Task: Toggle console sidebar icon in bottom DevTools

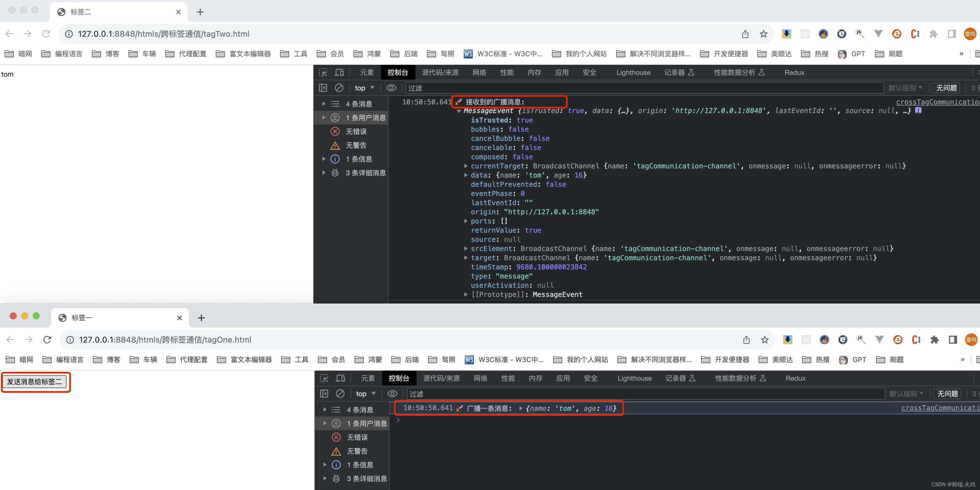Action: coord(324,394)
